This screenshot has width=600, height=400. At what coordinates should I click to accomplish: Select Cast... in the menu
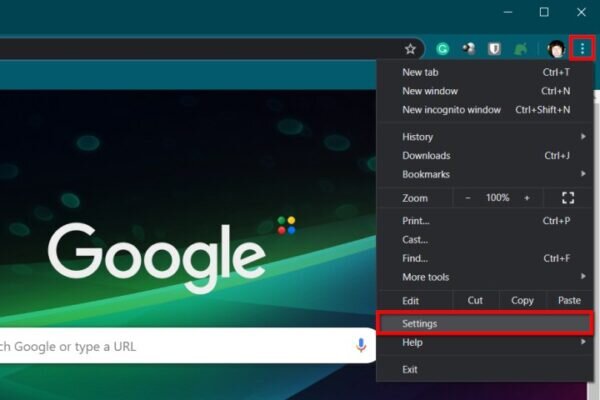point(485,240)
